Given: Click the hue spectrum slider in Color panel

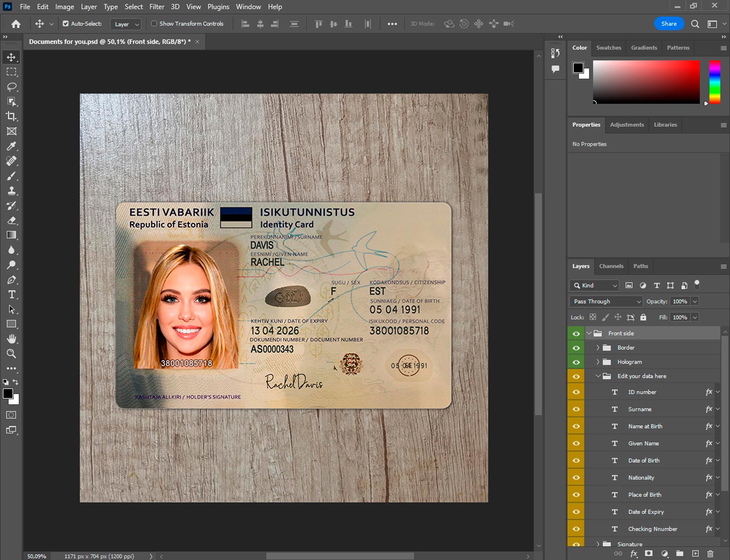Looking at the screenshot, I should (x=714, y=82).
